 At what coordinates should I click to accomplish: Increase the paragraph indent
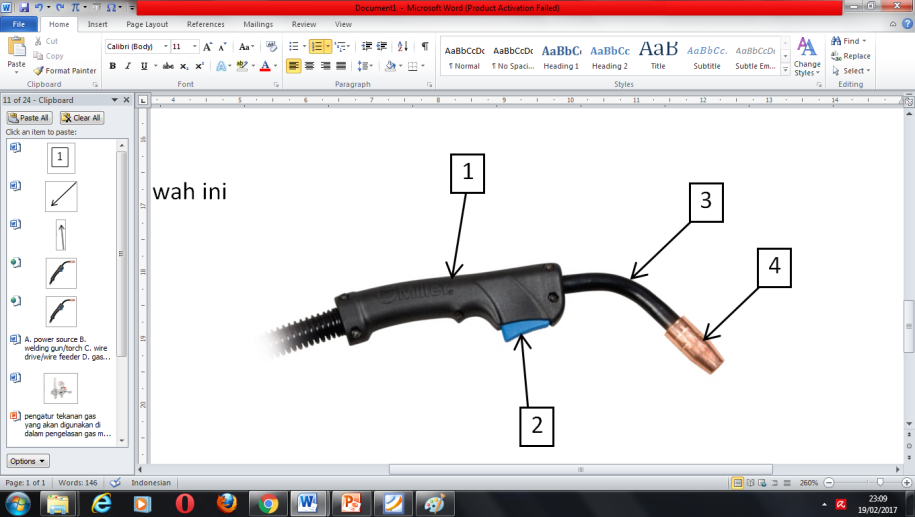click(382, 46)
